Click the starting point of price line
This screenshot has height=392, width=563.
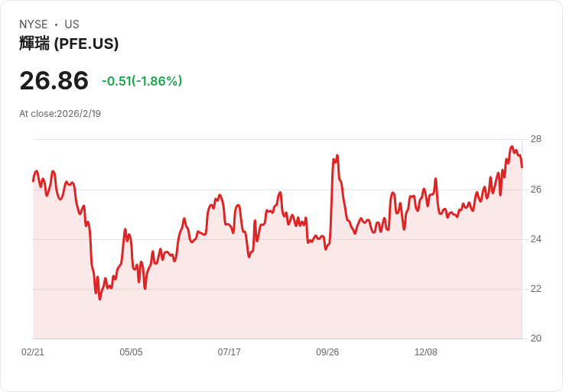coord(33,180)
